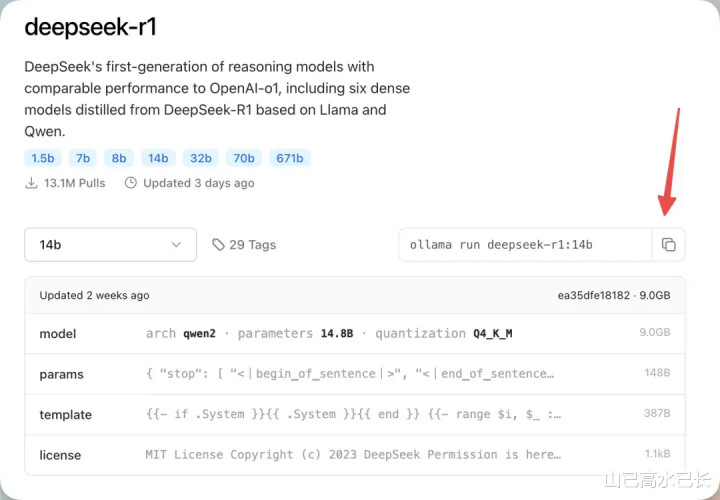Open the params file row
The width and height of the screenshot is (720, 500).
click(355, 374)
